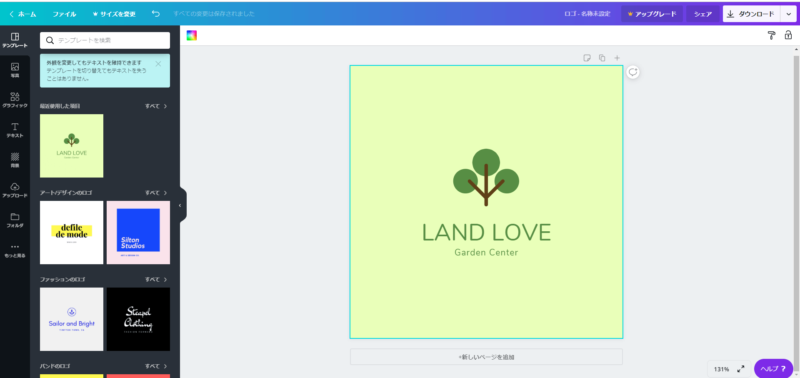Select the LAND LOVE recent template thumbnail
The image size is (800, 378).
(x=71, y=146)
